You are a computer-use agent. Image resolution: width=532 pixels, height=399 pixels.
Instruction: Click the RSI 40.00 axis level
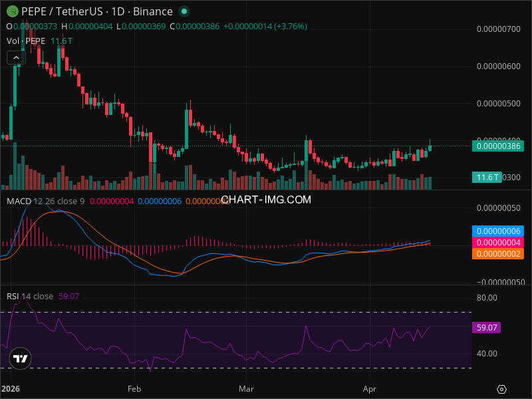click(487, 354)
